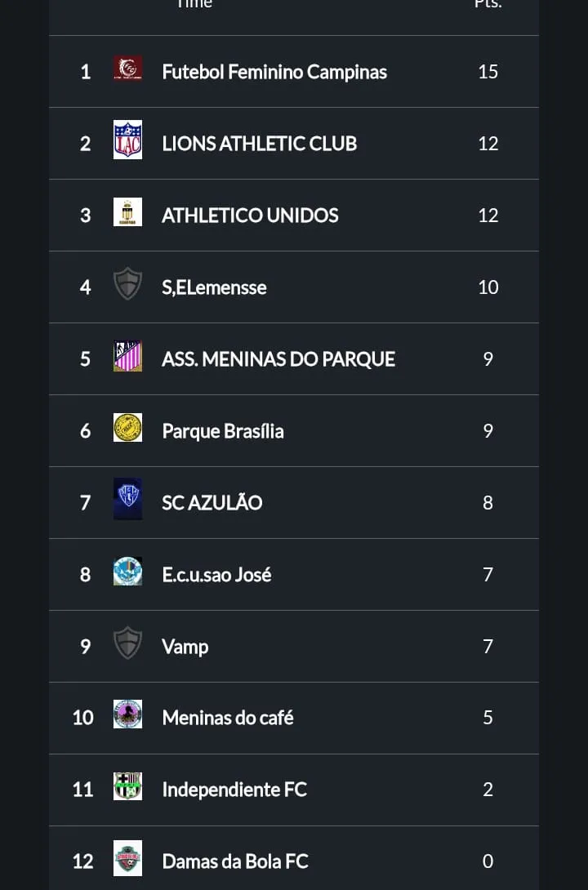Open the SC AZULÃO team name
Image resolution: width=588 pixels, height=890 pixels.
[212, 503]
